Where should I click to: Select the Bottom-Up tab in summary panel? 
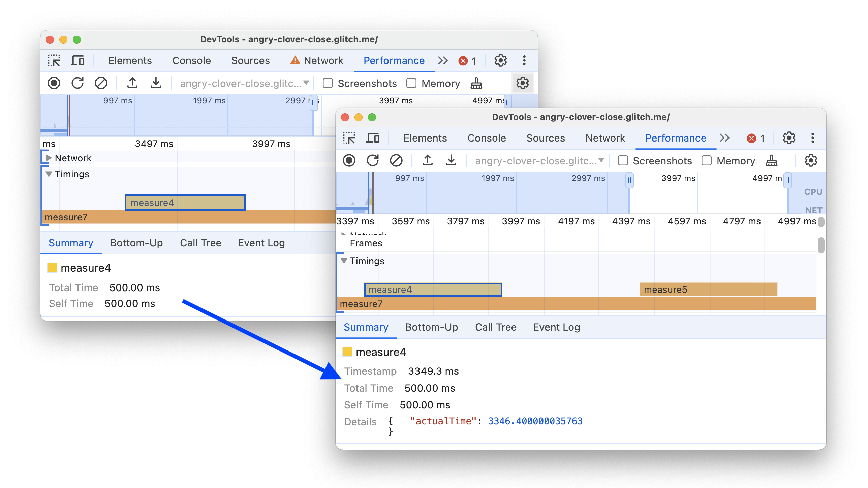(432, 327)
